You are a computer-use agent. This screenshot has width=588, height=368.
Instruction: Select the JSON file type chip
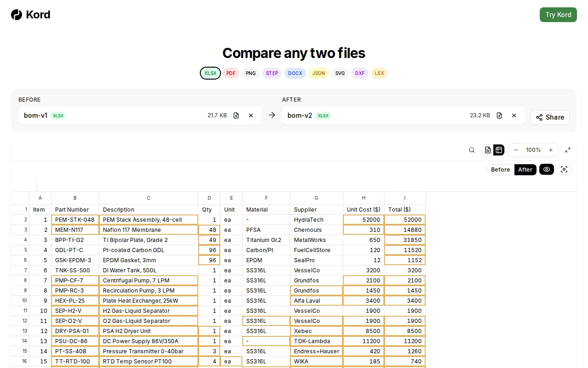[319, 73]
